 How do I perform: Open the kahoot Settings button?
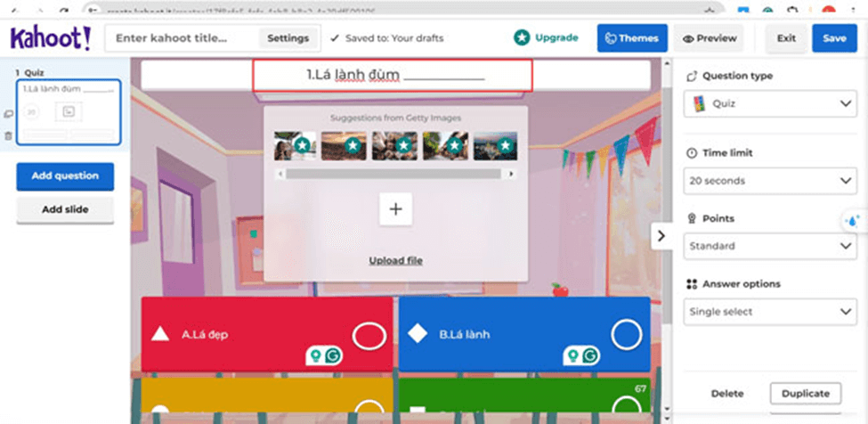coord(288,38)
